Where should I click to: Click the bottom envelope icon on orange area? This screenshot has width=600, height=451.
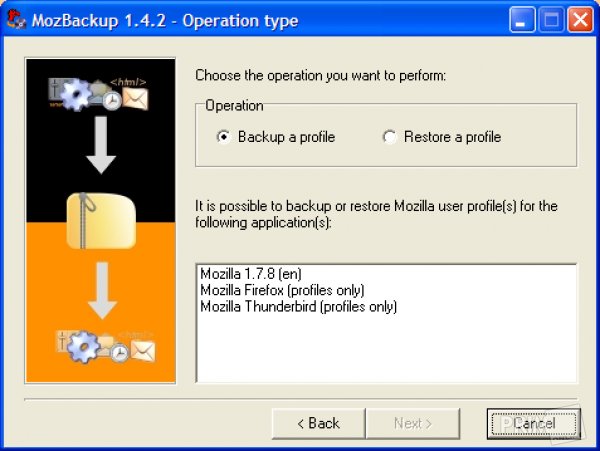[143, 351]
